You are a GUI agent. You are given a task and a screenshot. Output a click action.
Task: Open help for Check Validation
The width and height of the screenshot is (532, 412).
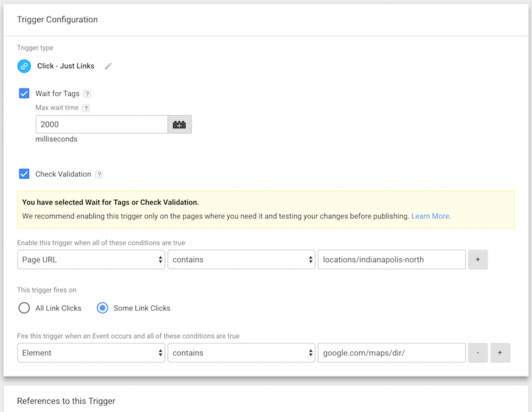[x=99, y=174]
